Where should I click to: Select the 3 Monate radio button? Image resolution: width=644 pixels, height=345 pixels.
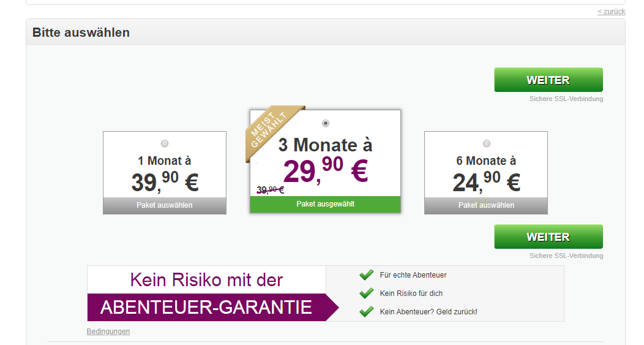(326, 123)
